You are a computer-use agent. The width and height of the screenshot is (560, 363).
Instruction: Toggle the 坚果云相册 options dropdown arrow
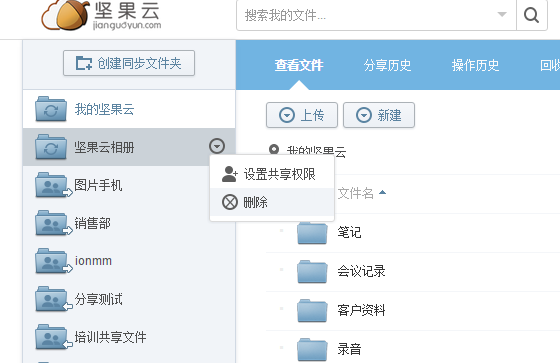pos(217,146)
